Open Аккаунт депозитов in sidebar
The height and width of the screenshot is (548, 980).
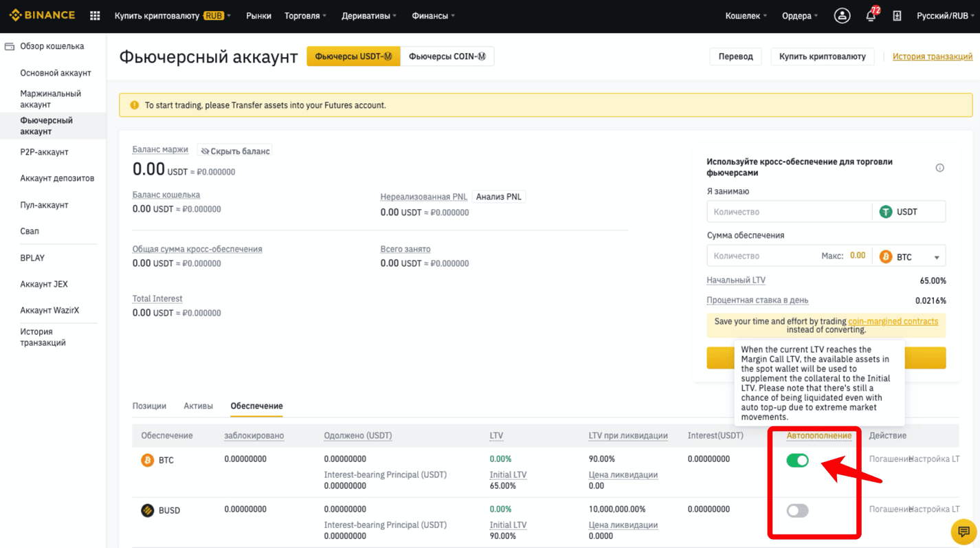(x=57, y=178)
